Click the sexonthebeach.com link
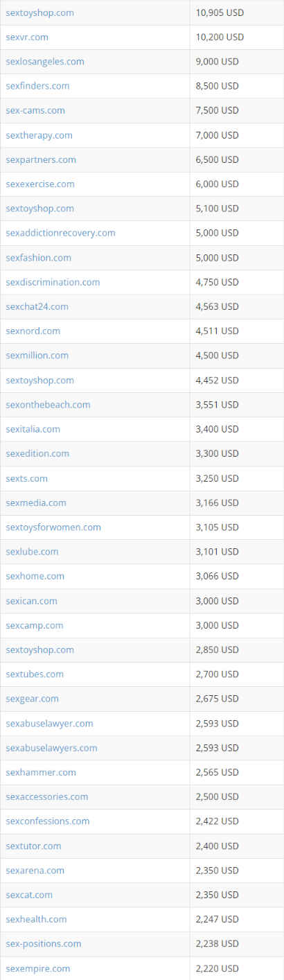The height and width of the screenshot is (980, 284). click(48, 405)
